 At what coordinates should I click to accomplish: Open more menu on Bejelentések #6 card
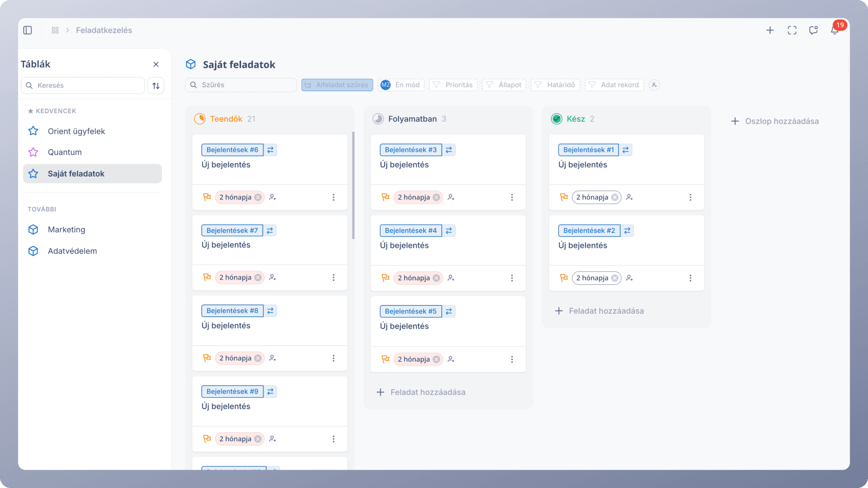pos(333,197)
